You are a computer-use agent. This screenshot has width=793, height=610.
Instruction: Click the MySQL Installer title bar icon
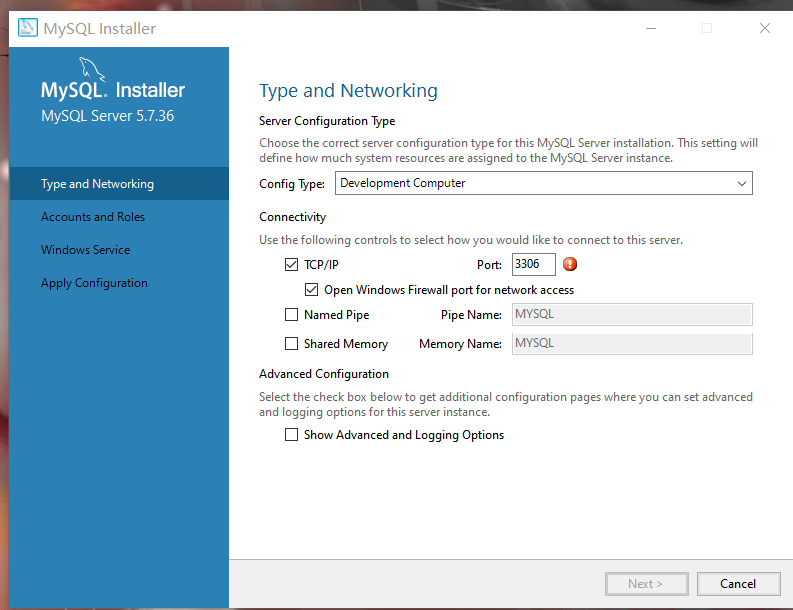tap(28, 28)
